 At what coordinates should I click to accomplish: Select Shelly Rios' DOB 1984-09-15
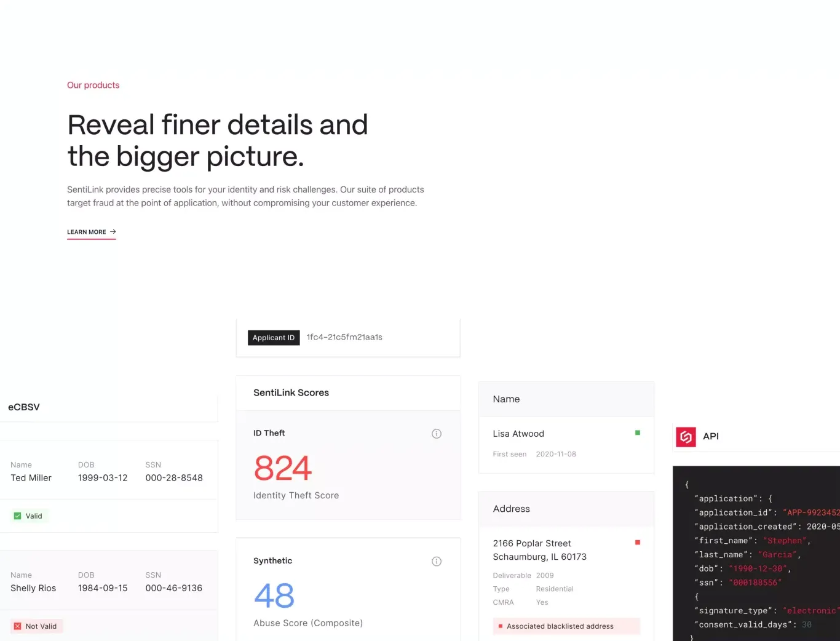point(103,588)
